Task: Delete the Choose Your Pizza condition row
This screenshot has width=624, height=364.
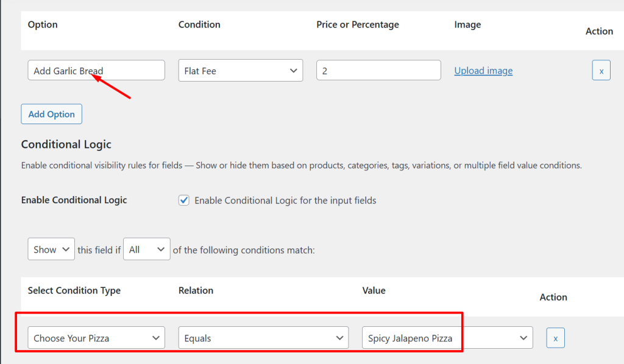Action: pyautogui.click(x=555, y=338)
